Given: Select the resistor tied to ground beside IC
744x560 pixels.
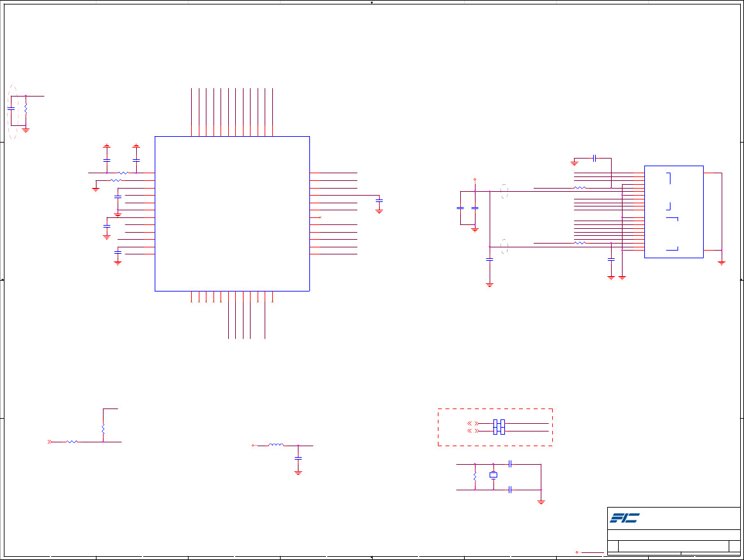Looking at the screenshot, I should click(x=116, y=180).
